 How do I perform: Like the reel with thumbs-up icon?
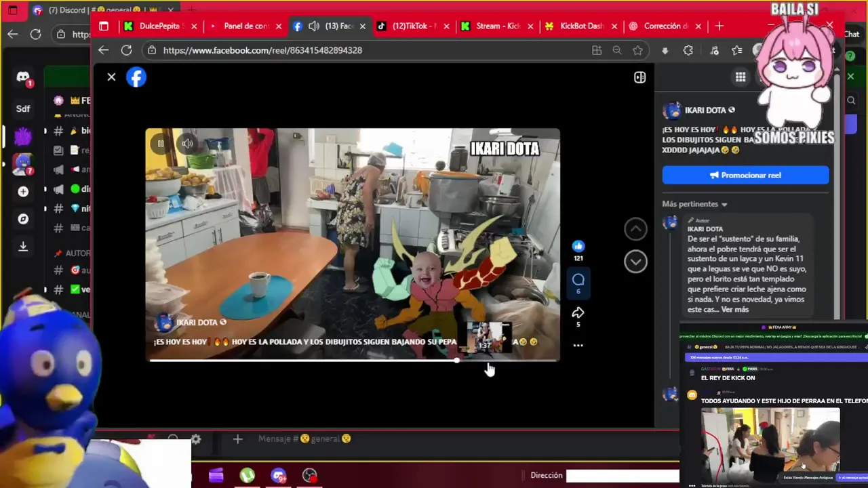[578, 246]
